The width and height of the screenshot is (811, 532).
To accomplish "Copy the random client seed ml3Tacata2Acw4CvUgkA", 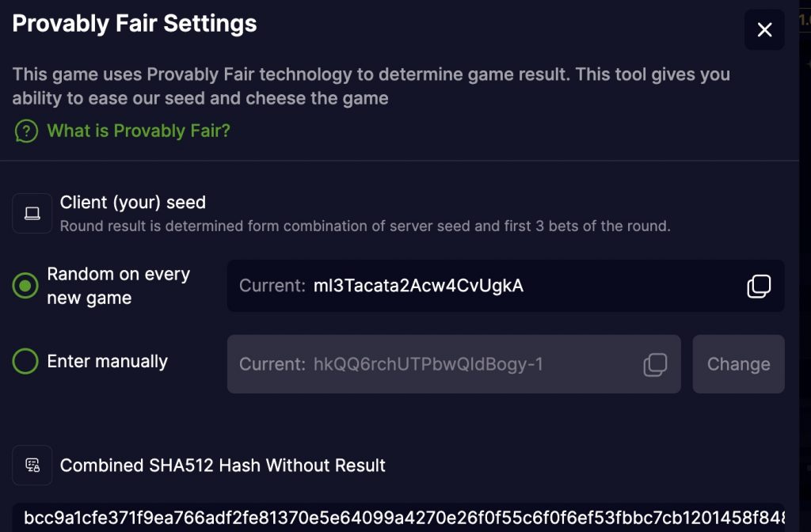I will point(759,286).
